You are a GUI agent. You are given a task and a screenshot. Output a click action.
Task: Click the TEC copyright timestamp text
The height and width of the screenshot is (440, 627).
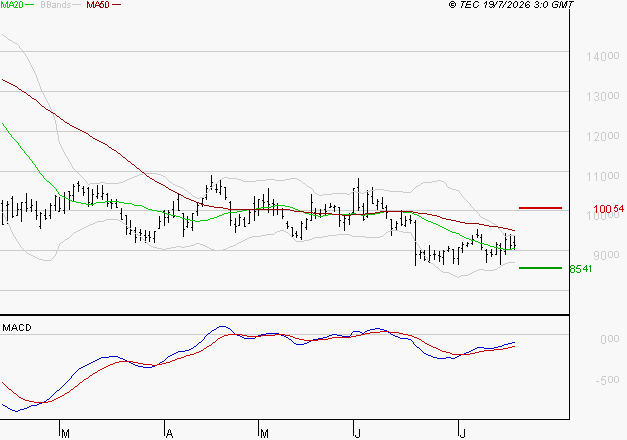511,5
